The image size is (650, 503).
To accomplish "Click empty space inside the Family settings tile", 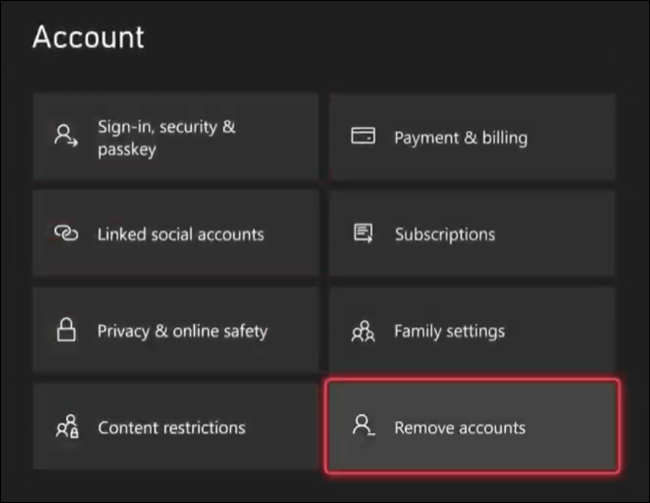I will (565, 331).
